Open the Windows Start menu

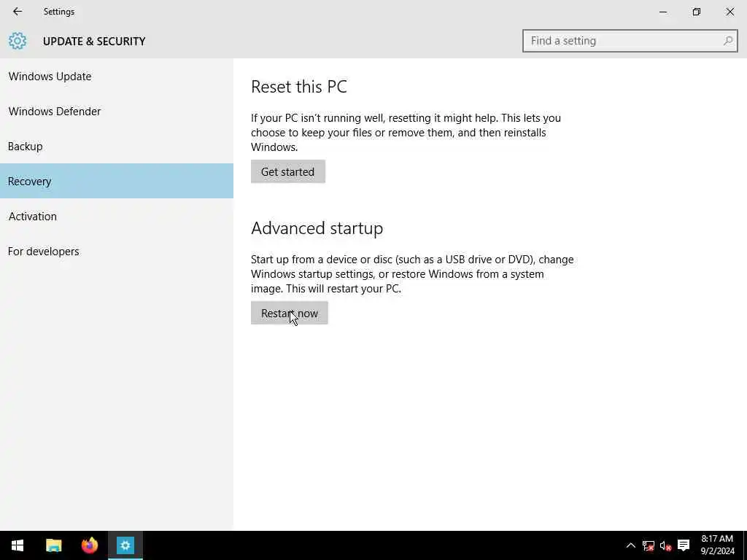coord(18,545)
